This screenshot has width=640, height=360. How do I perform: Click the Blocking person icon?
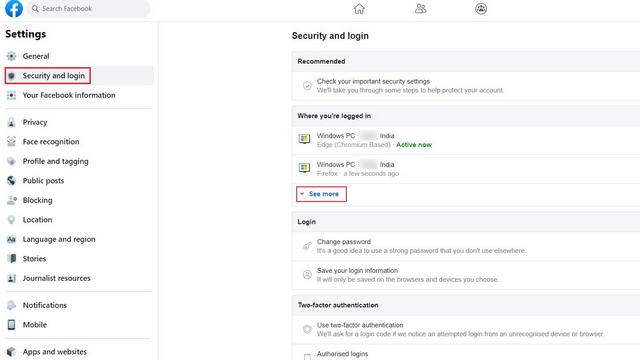[x=11, y=200]
